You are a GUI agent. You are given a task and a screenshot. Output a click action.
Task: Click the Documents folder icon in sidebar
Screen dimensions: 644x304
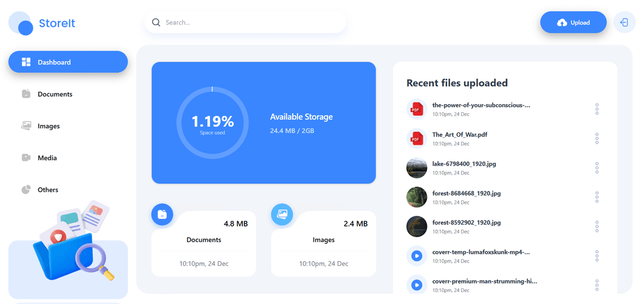(26, 94)
